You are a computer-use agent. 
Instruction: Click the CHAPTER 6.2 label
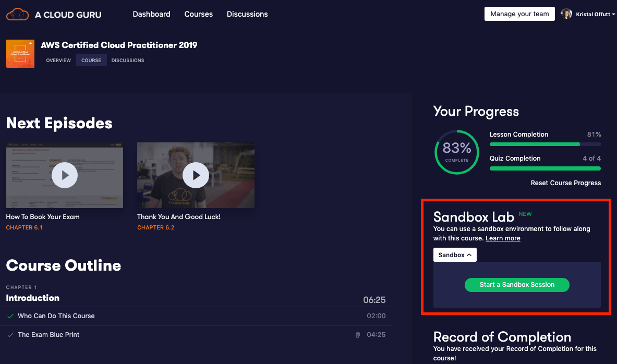[156, 227]
